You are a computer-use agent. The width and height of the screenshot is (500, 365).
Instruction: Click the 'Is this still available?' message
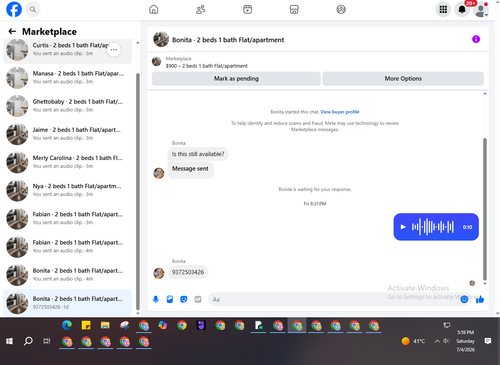click(198, 154)
